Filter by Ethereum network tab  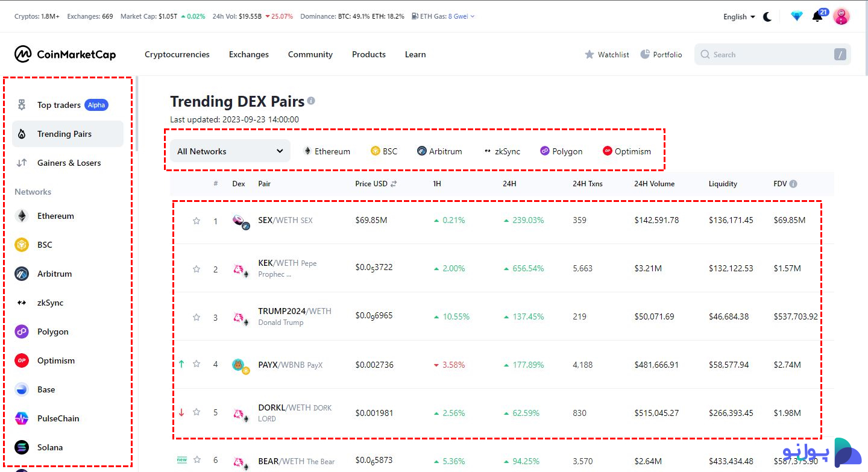pos(326,151)
